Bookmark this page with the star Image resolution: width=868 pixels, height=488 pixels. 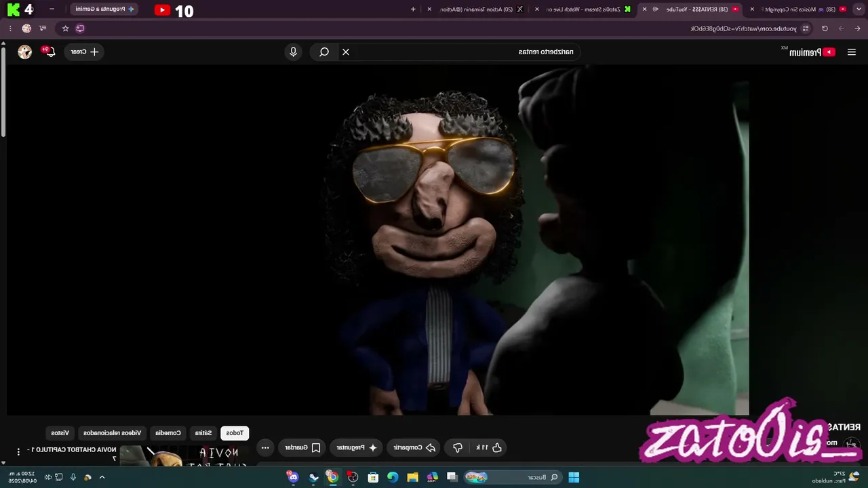click(x=65, y=28)
